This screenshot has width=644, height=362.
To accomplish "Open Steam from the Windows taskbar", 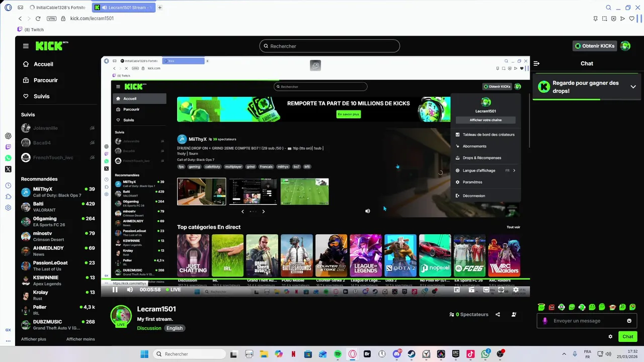I will click(x=412, y=354).
